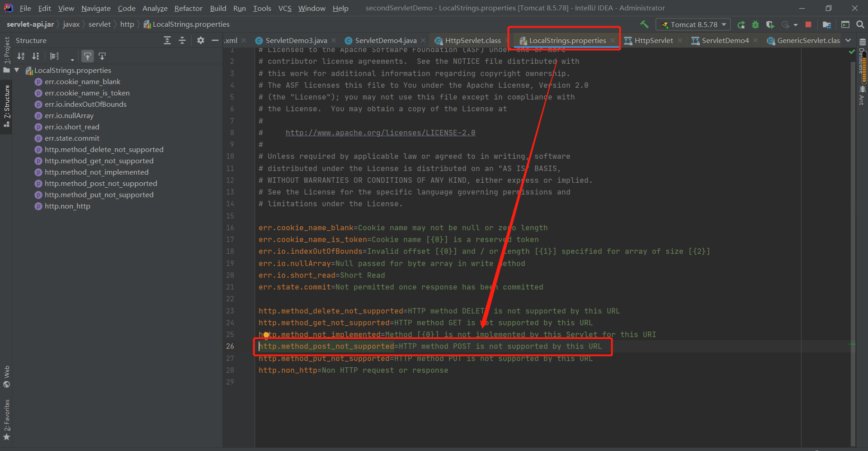Switch to the HttpServlet.class tab

[472, 40]
